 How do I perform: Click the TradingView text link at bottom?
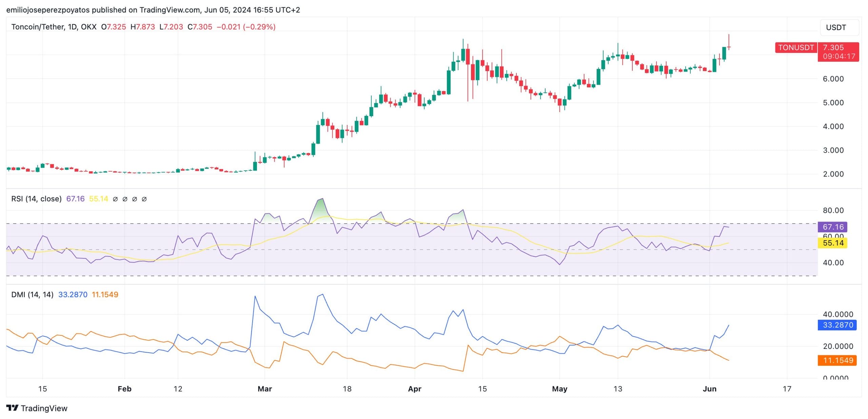point(44,408)
